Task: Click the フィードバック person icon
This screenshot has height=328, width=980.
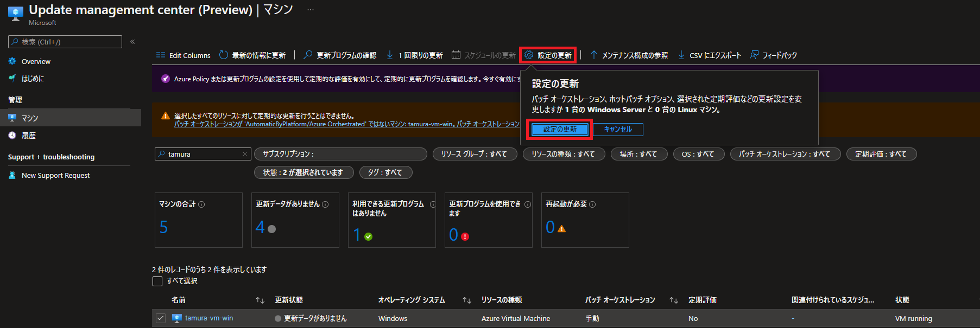Action: [754, 55]
